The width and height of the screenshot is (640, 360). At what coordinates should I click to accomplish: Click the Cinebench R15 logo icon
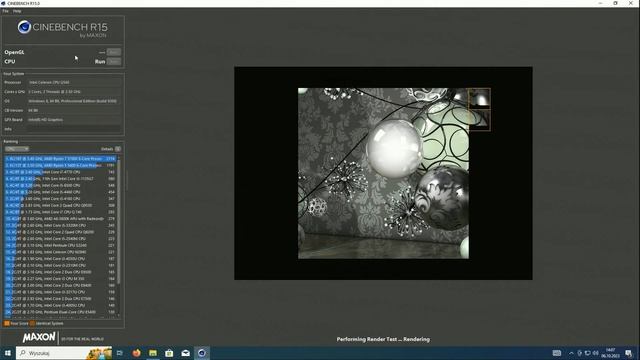point(24,27)
